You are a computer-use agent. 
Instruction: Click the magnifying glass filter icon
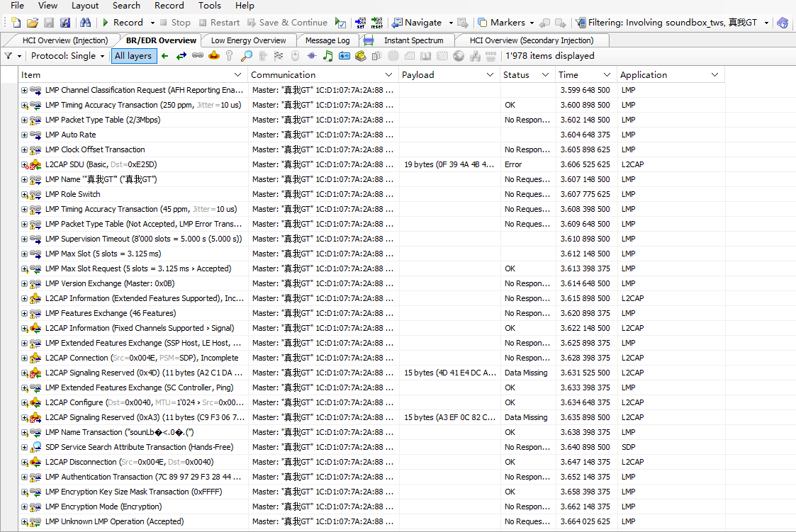tap(247, 56)
